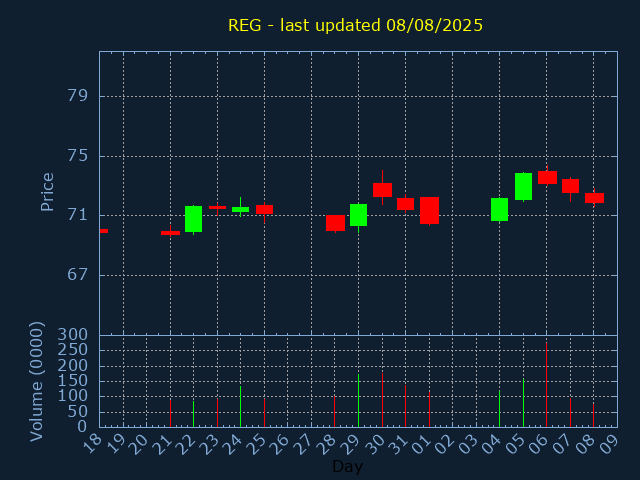Select the red candlestick for day 08
The height and width of the screenshot is (480, 640).
click(594, 198)
